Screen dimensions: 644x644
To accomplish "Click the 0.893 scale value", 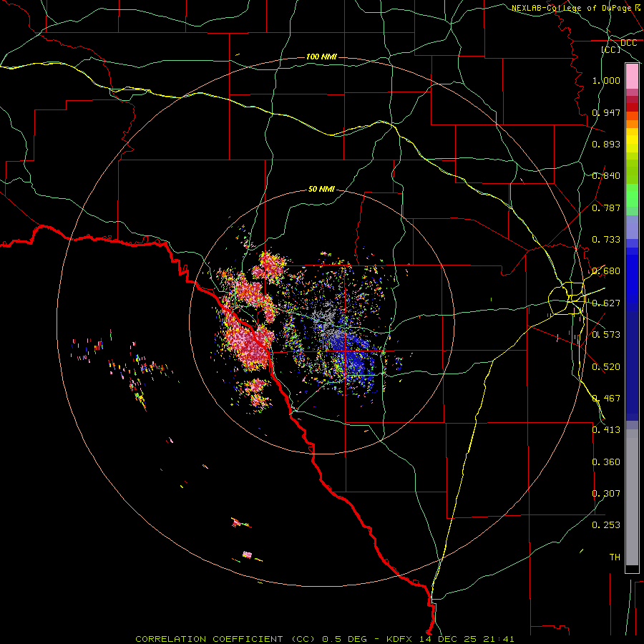I will coord(606,144).
